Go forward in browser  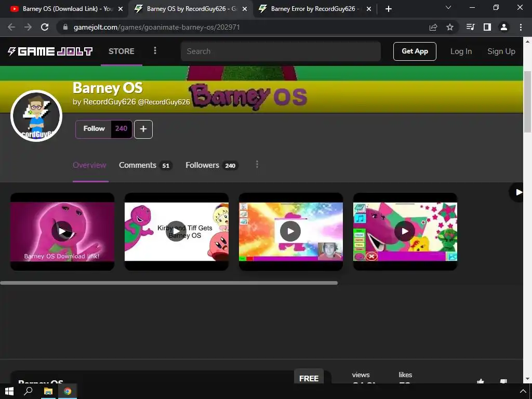(28, 27)
